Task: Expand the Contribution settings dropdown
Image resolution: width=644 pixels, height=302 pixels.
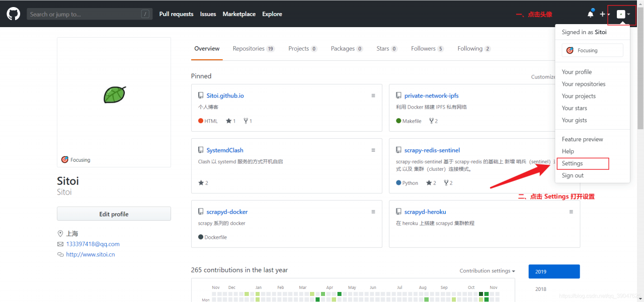Action: pyautogui.click(x=487, y=271)
